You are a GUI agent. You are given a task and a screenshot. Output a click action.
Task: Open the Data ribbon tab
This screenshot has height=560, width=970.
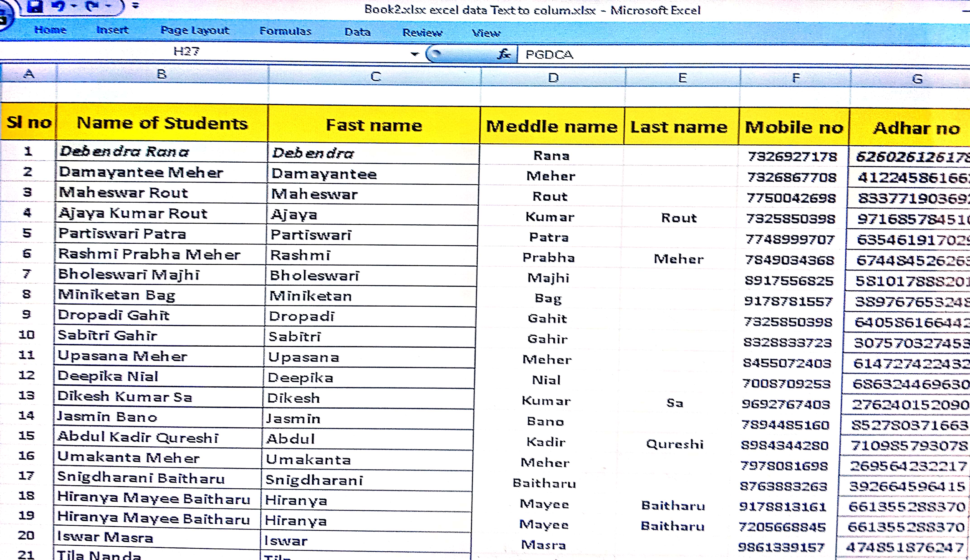tap(357, 32)
